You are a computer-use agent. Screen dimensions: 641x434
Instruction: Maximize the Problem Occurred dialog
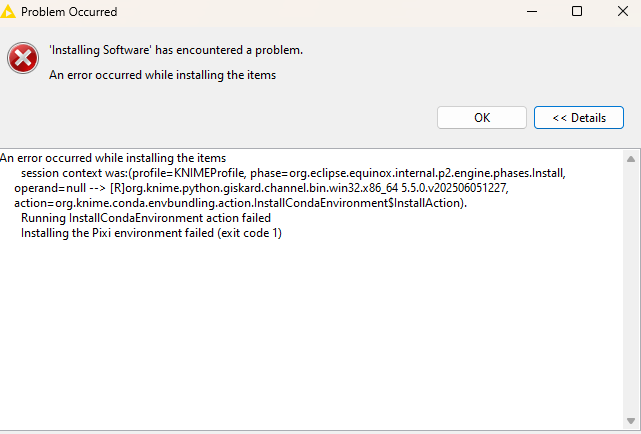tap(577, 11)
